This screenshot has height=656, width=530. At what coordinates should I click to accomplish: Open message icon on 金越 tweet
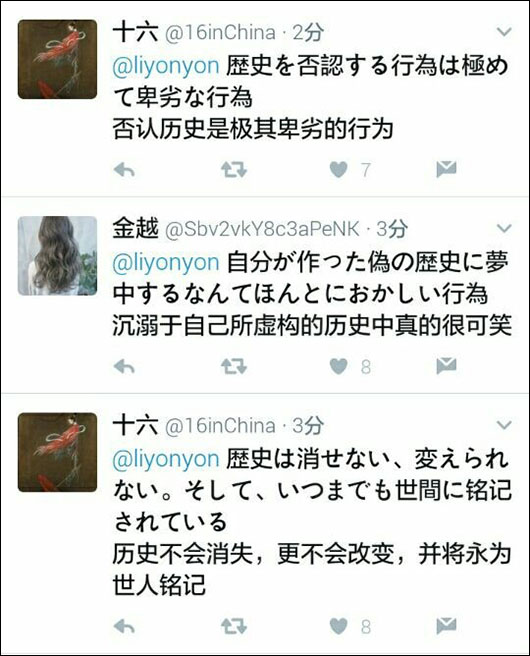tap(446, 365)
